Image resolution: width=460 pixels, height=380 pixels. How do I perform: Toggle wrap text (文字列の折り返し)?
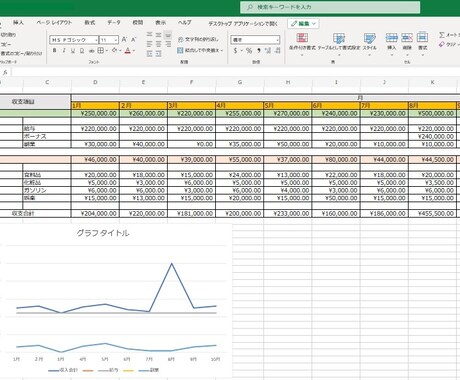tap(199, 39)
